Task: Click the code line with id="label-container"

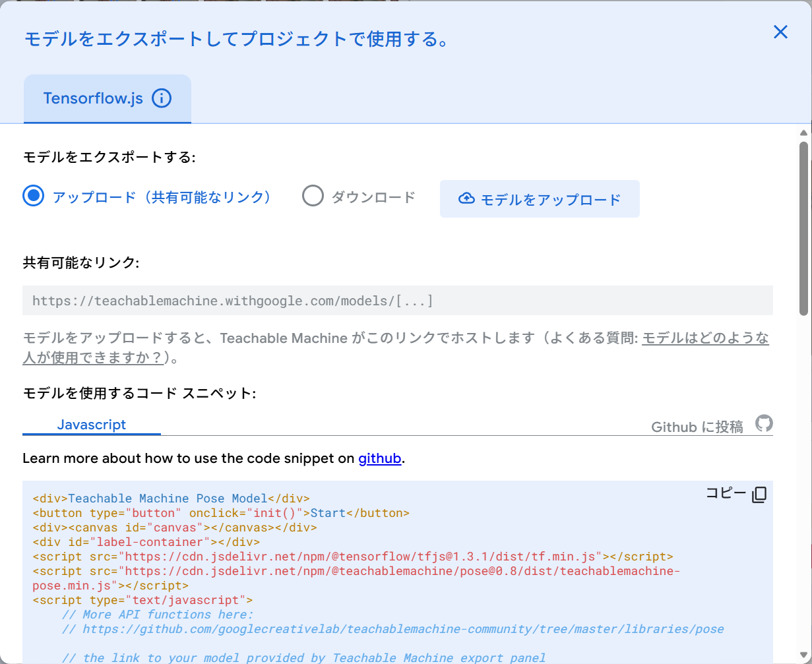Action: (146, 542)
